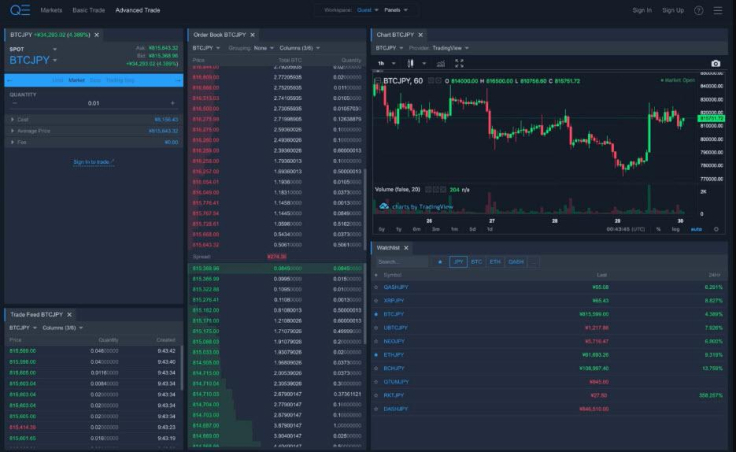Go to Basic Trade in top navigation

click(x=89, y=10)
